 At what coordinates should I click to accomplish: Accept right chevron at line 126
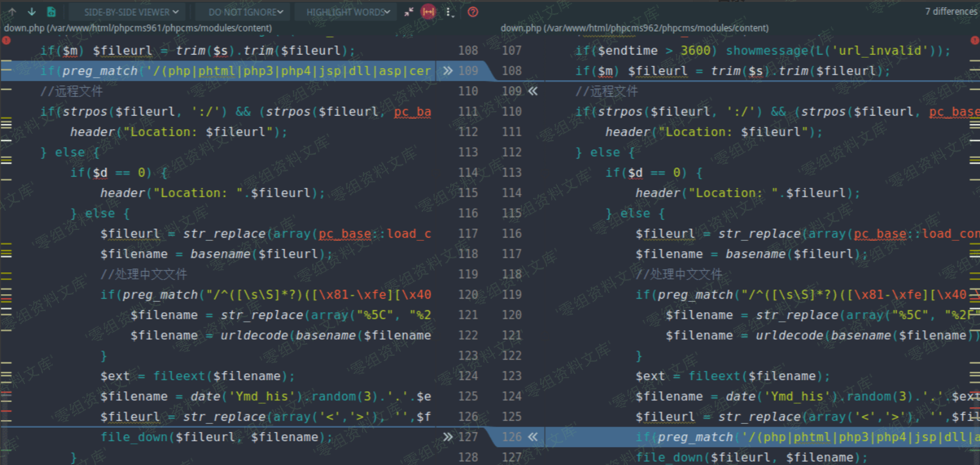tap(532, 437)
